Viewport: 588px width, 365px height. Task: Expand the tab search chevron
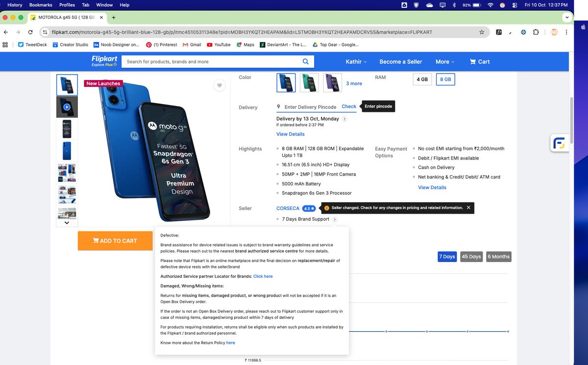[567, 17]
